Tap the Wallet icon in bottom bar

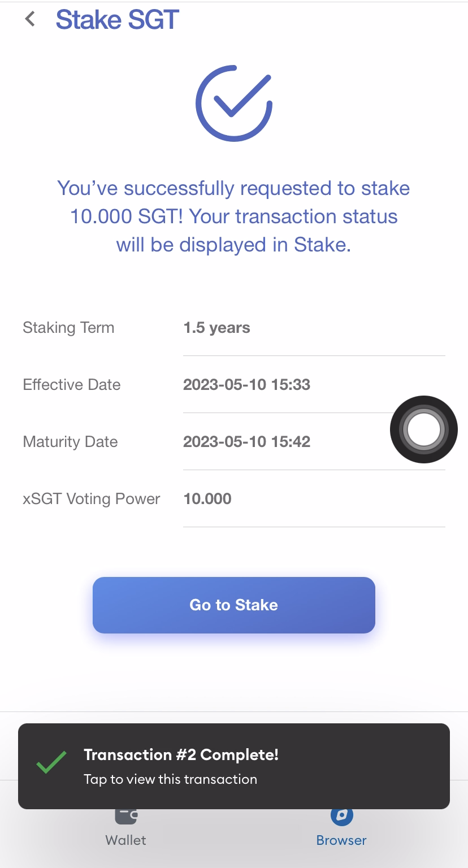pos(126,815)
